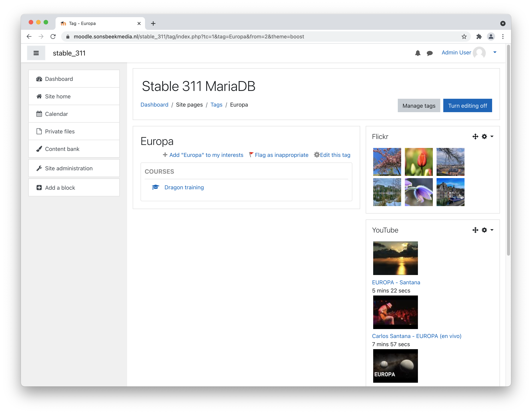Viewport: 532px width, 414px height.
Task: Open the harbor boat Flickr thumbnail
Action: point(450,192)
